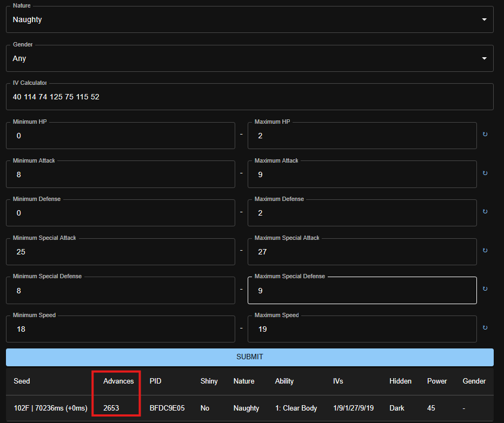Viewport: 504px width, 423px height.
Task: Open the Nature dropdown showing Naughty
Action: coord(249,20)
